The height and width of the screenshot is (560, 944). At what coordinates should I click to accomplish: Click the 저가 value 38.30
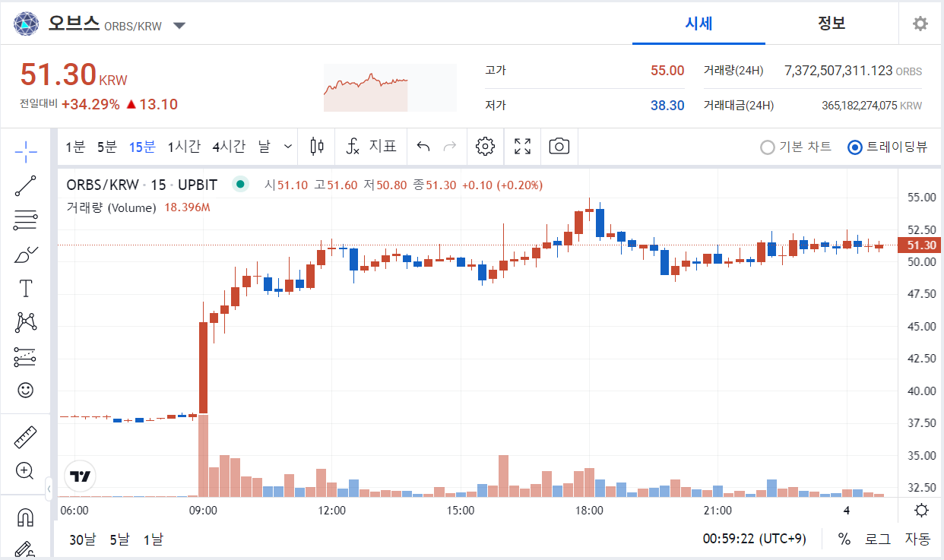(x=667, y=106)
